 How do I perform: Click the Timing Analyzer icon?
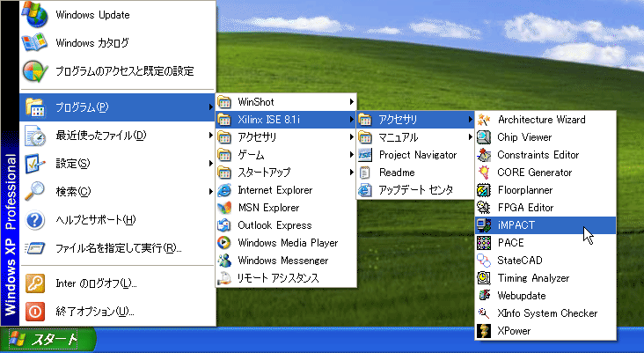[483, 278]
